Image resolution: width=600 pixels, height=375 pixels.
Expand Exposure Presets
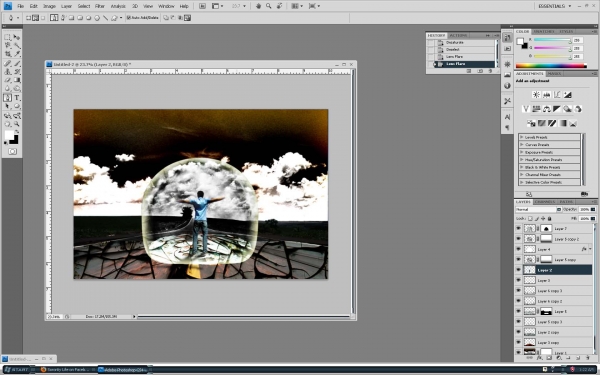[x=522, y=152]
